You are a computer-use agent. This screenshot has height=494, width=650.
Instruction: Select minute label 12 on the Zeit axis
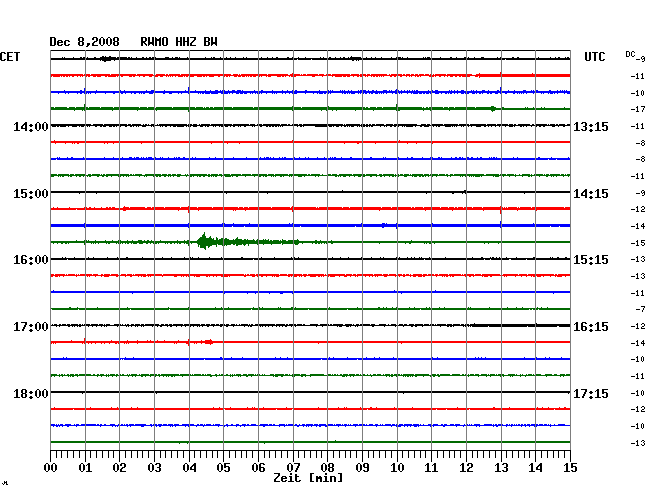tap(466, 468)
